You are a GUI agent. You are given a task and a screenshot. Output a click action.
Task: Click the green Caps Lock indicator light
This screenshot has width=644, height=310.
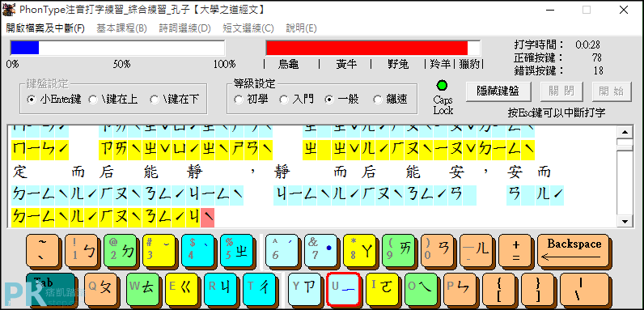click(443, 86)
